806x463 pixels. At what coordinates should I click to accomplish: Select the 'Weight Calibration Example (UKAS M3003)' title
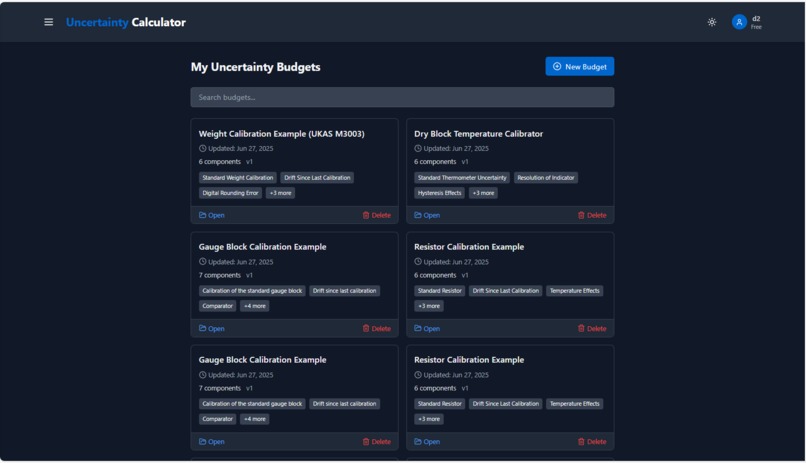(x=282, y=134)
